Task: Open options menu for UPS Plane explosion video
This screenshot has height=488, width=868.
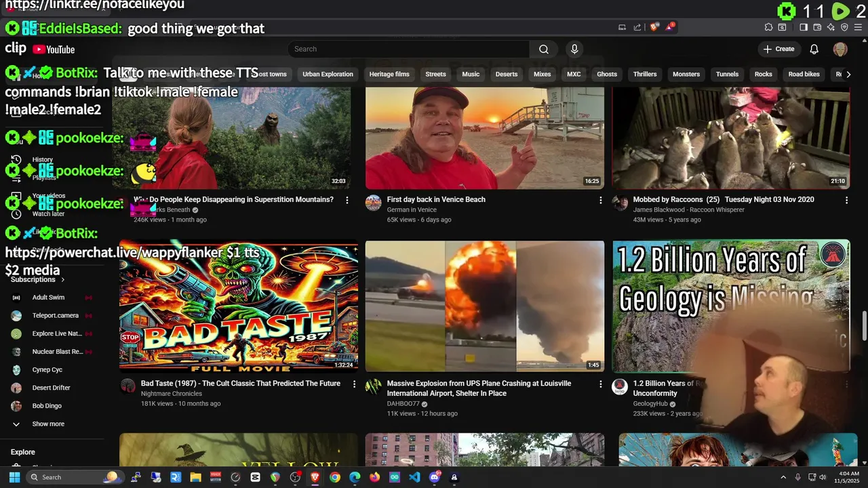Action: pyautogui.click(x=600, y=384)
